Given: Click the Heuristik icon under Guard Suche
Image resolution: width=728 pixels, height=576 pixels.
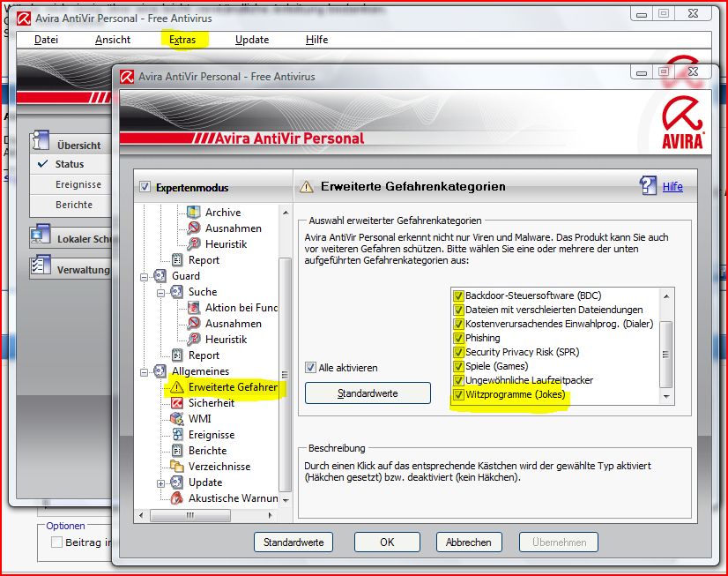Looking at the screenshot, I should pos(194,339).
